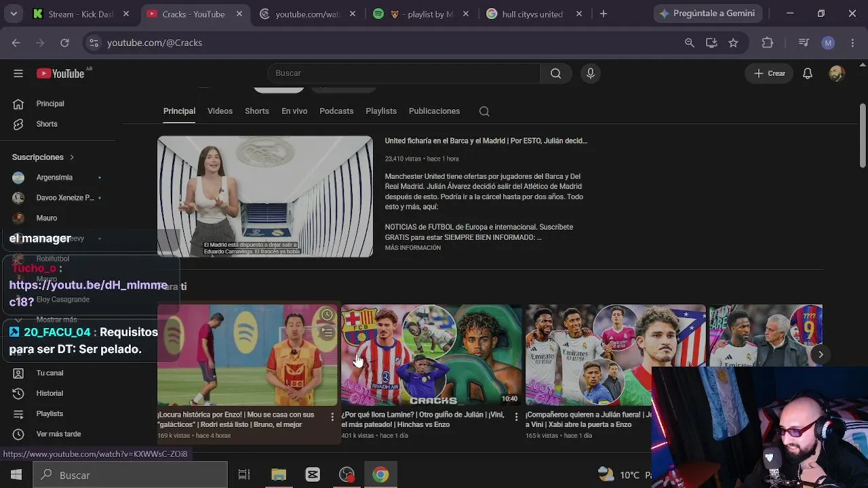Open Principal home icon in the sidebar
This screenshot has width=868, height=488.
click(x=18, y=104)
